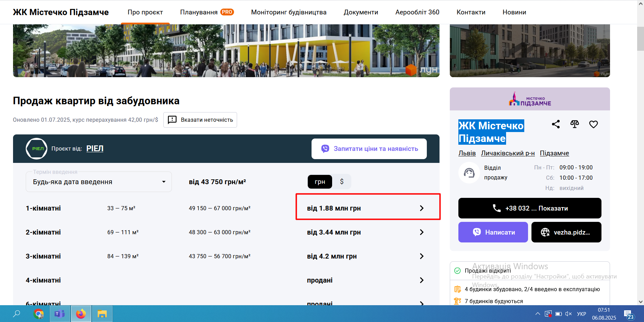This screenshot has width=644, height=322.
Task: Click the УКР language indicator
Action: pyautogui.click(x=582, y=314)
